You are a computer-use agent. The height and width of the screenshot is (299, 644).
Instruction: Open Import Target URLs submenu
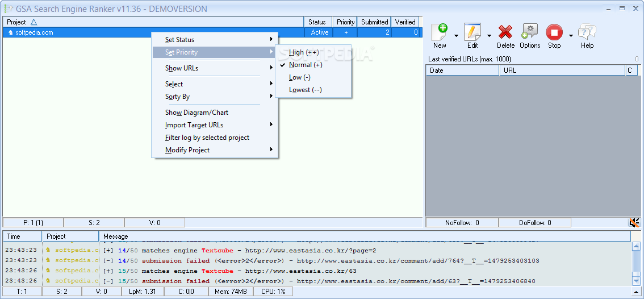[x=215, y=125]
